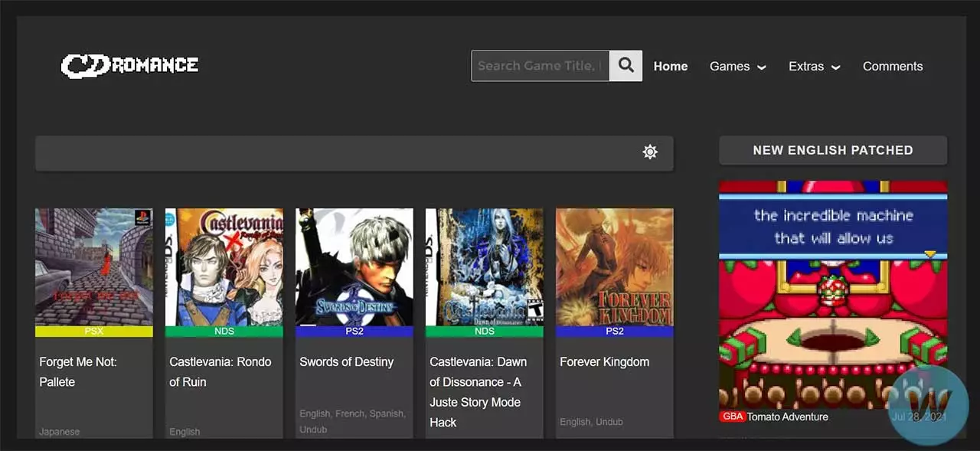Click the PS2 label under Swords of Destiny
The height and width of the screenshot is (451, 980).
[354, 332]
